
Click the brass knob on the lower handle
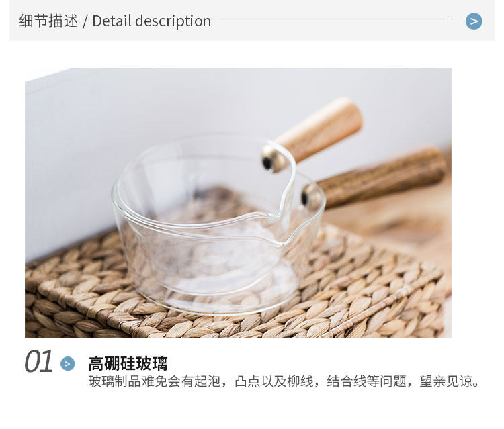click(312, 197)
